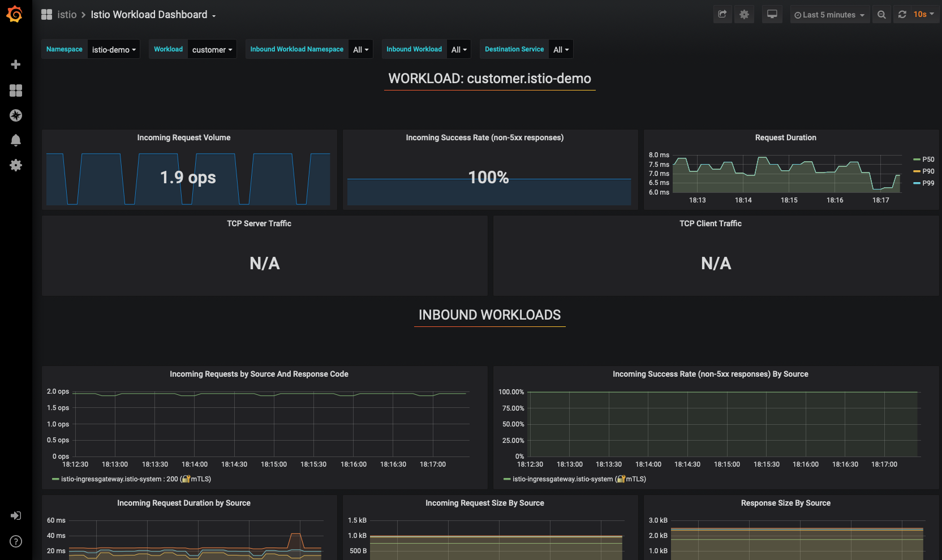Viewport: 942px width, 560px height.
Task: Click the Inbound Workload variable label
Action: coord(414,49)
